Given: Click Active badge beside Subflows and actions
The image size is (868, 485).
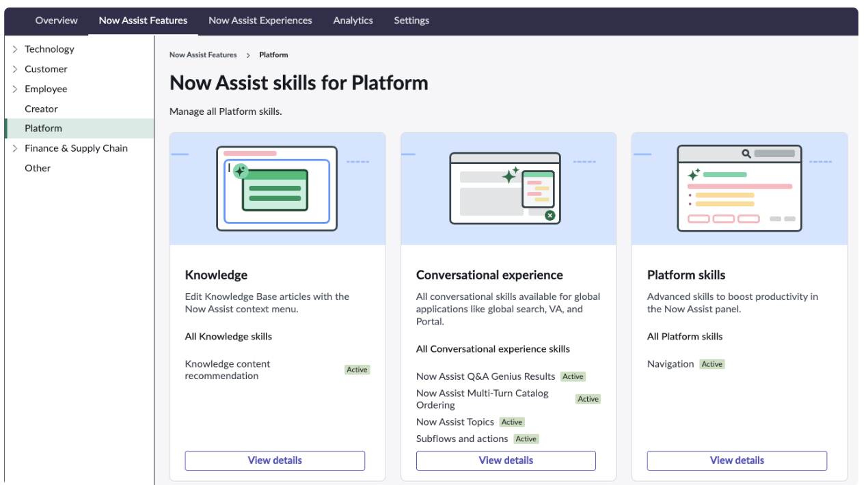Looking at the screenshot, I should 526,439.
